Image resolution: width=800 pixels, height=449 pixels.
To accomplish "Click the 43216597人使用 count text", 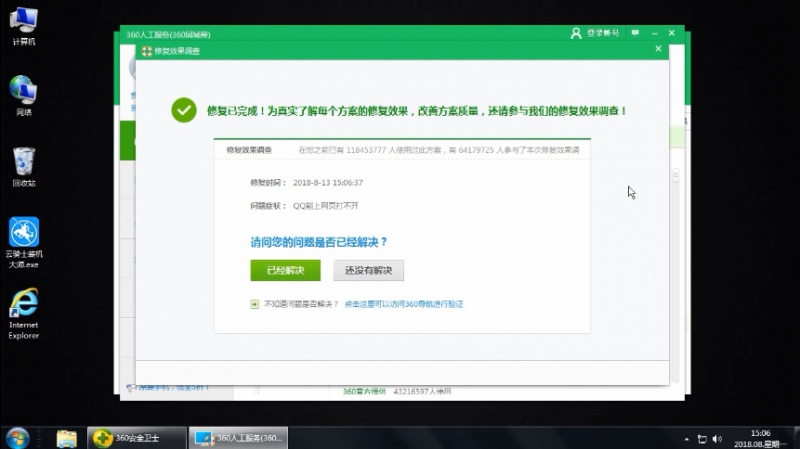I will [422, 391].
